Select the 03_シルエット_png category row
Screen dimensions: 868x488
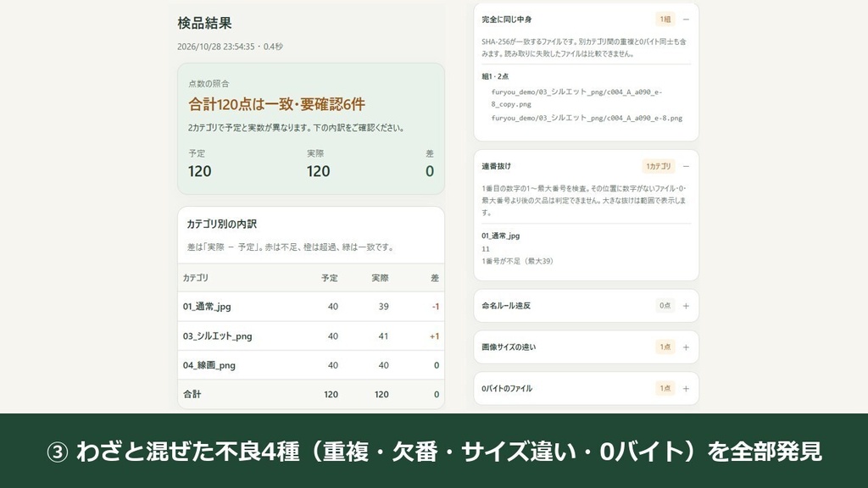click(310, 335)
